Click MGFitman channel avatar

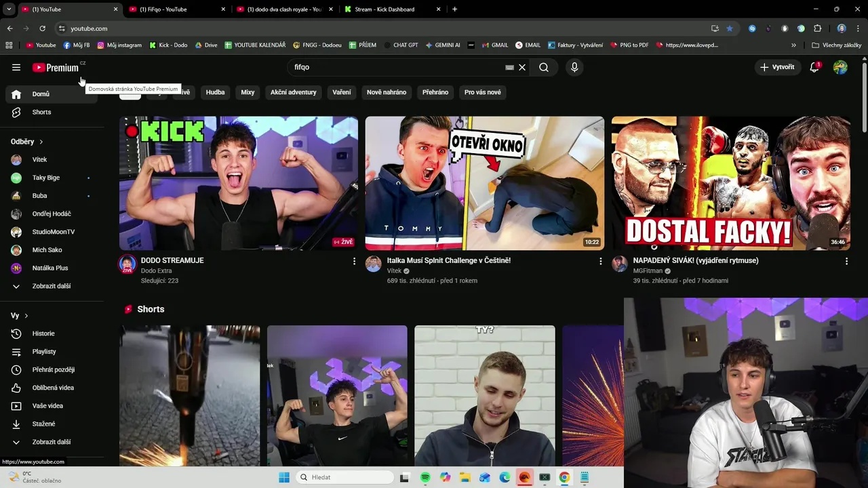point(620,264)
